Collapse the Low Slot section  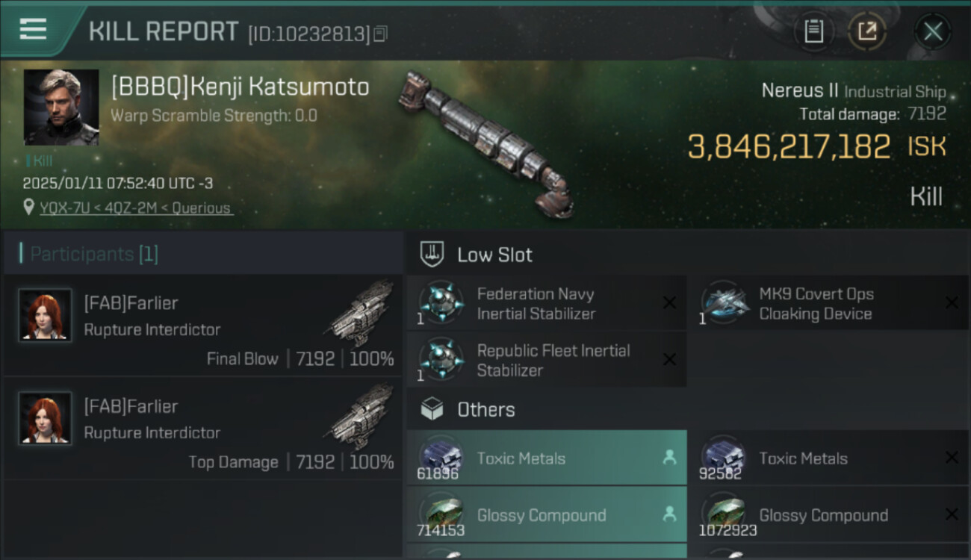click(494, 255)
